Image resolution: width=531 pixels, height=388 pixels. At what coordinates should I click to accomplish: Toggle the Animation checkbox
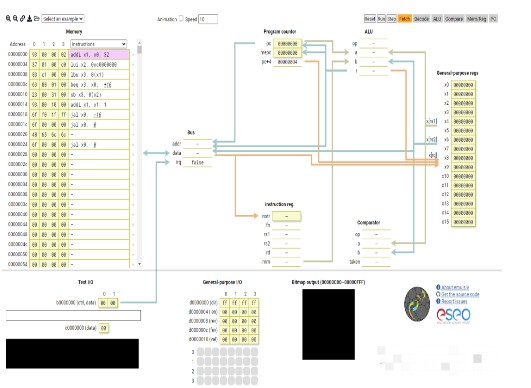point(181,18)
